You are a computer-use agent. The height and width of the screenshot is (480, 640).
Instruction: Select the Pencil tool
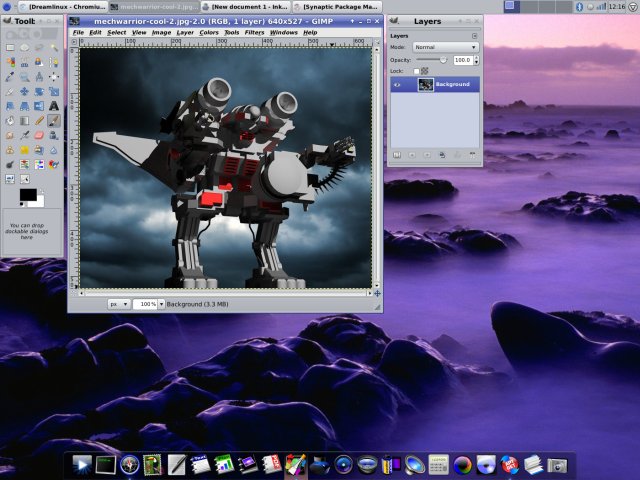(39, 121)
